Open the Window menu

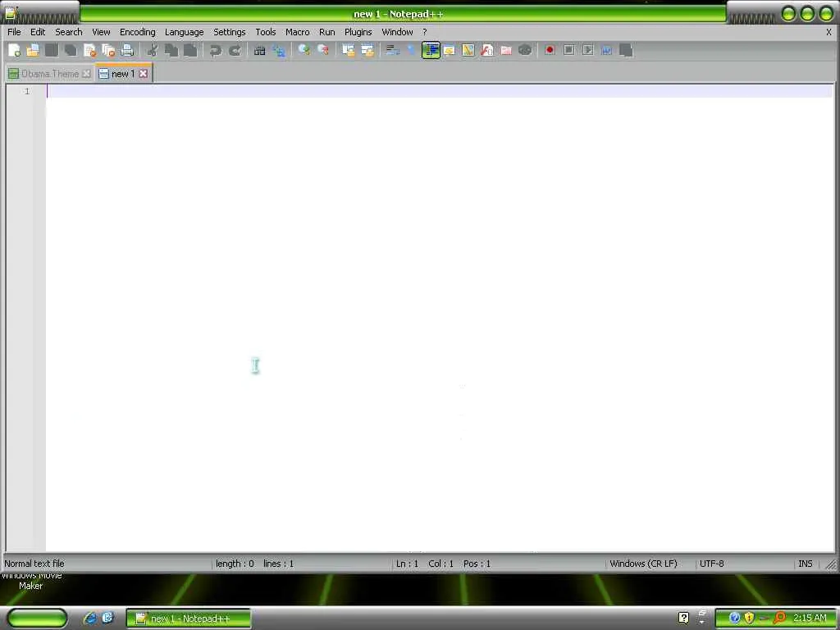[x=398, y=32]
